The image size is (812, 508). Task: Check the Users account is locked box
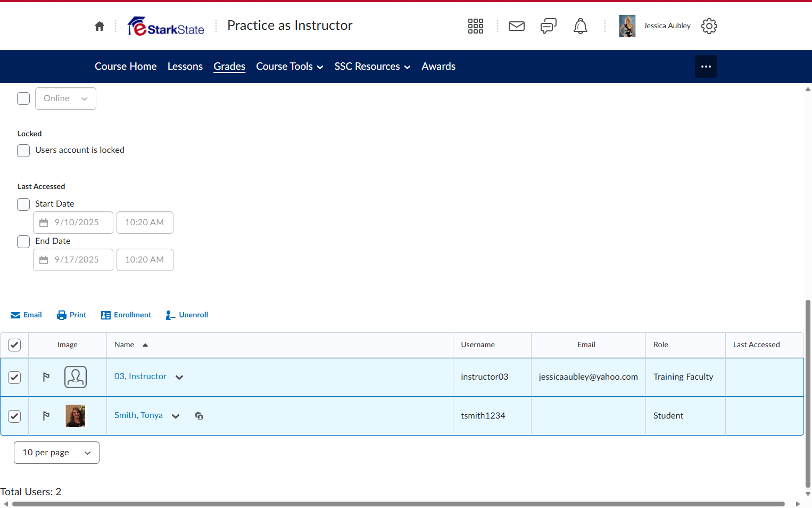[x=23, y=151]
